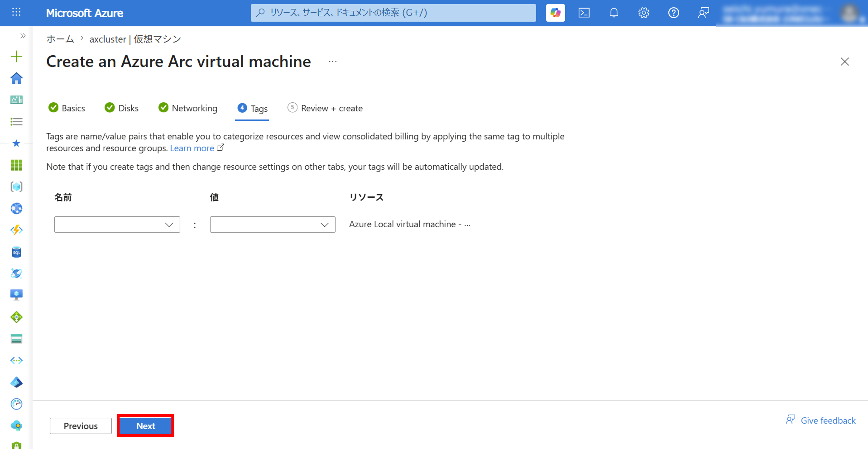The height and width of the screenshot is (449, 868).
Task: Open Function App lightning icon in sidebar
Action: 16,230
